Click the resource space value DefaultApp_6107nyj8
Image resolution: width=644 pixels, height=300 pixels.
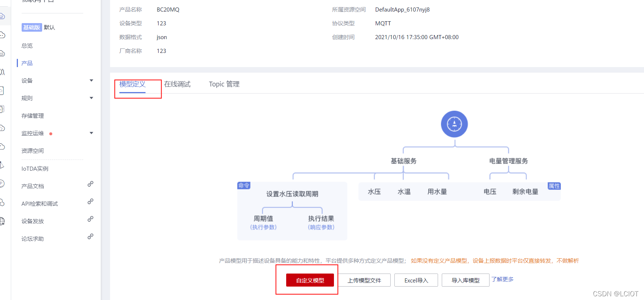402,10
